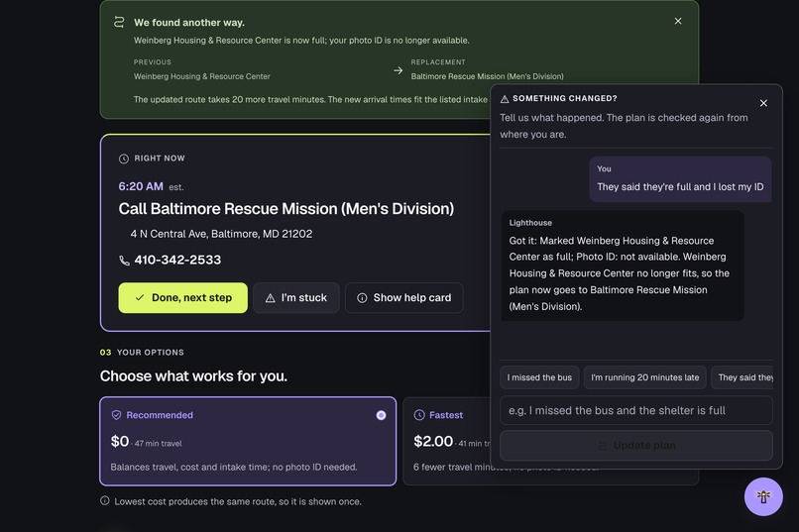Click 'Balances travel, cost and intake time' description
This screenshot has width=799, height=532.
234,467
